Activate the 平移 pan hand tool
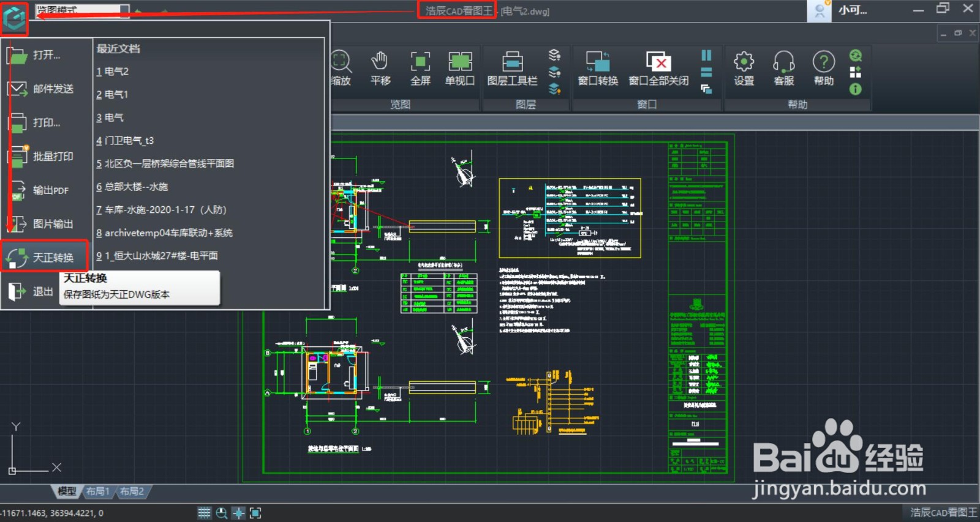Viewport: 980px width, 522px height. tap(380, 69)
